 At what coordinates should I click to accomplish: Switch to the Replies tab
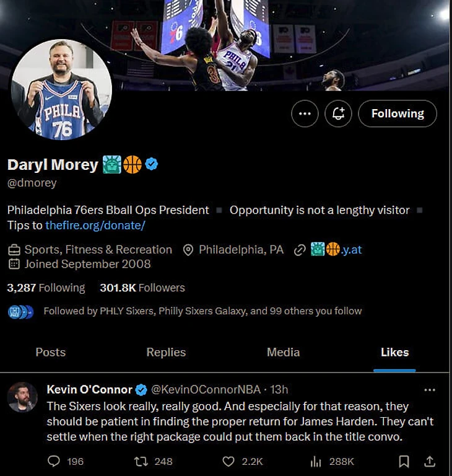coord(166,352)
